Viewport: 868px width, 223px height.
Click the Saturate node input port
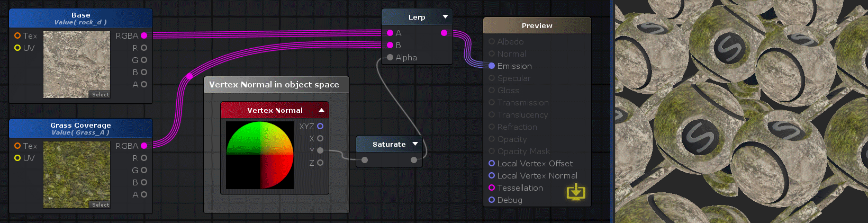pyautogui.click(x=365, y=159)
